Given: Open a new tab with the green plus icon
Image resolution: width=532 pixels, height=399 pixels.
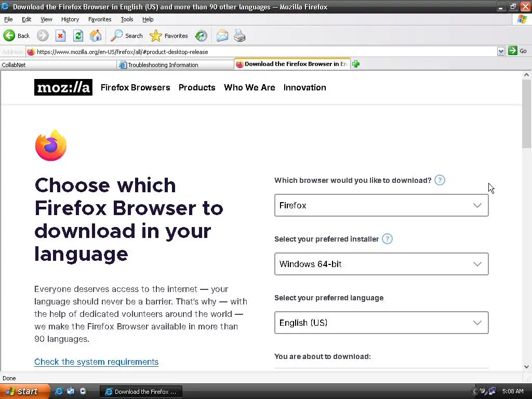Looking at the screenshot, I should click(x=355, y=64).
